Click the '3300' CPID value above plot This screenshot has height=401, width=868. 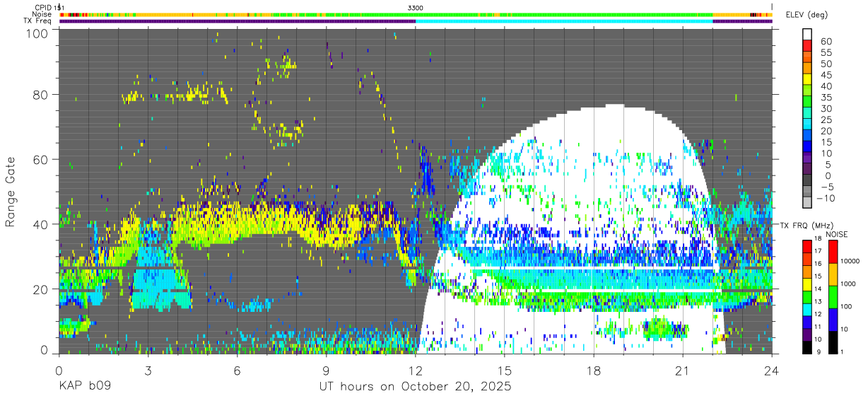(x=416, y=7)
